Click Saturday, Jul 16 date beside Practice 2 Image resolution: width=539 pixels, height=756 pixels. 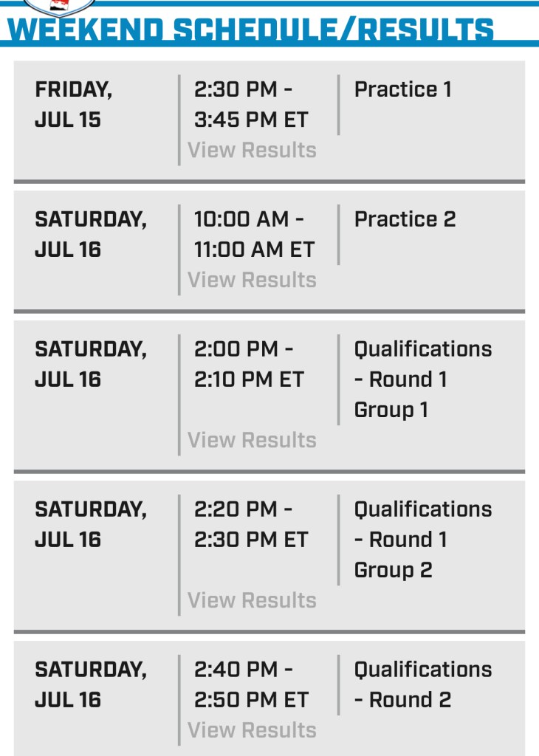click(x=90, y=234)
